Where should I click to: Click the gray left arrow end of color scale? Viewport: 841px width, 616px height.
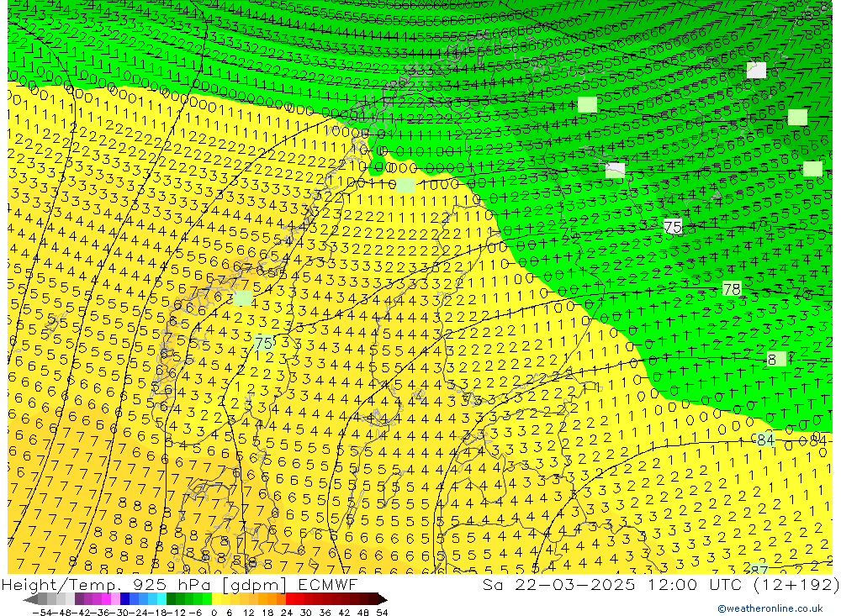coord(30,599)
